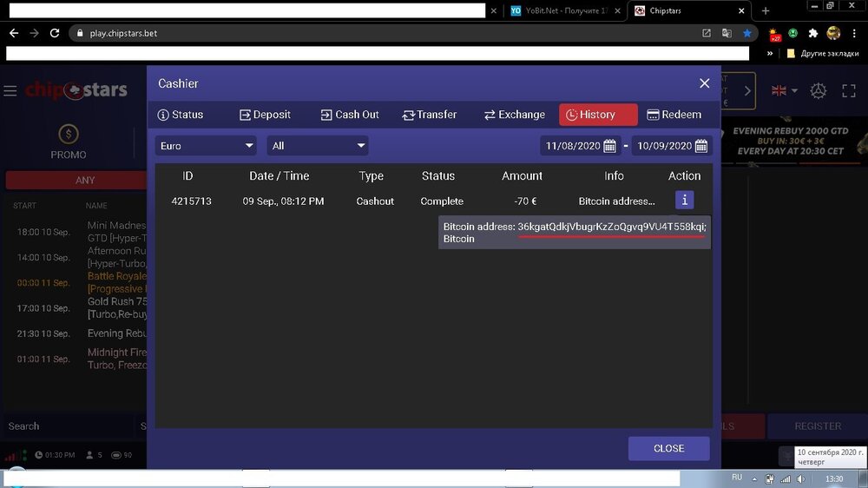Switch to the Deposit tab

pos(265,115)
